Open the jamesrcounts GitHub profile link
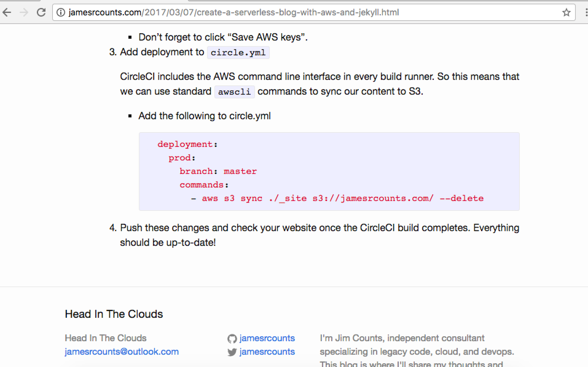The width and height of the screenshot is (588, 367). pos(267,338)
